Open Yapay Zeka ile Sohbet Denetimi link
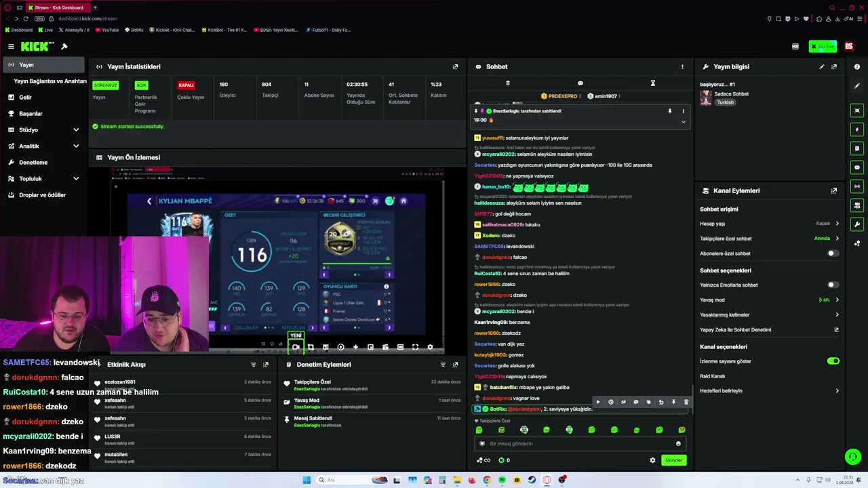868x488 pixels. click(x=770, y=329)
